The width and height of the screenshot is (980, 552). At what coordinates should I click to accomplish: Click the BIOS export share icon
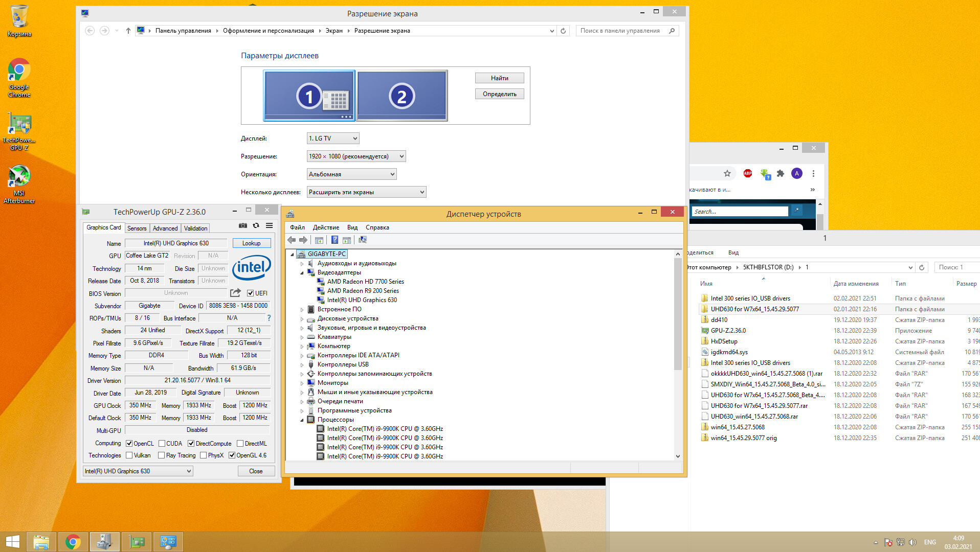coord(235,293)
